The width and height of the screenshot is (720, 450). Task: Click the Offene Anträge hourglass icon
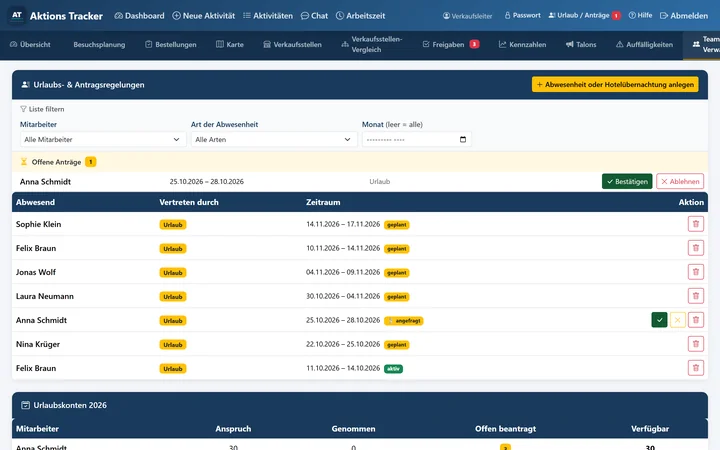pos(24,162)
